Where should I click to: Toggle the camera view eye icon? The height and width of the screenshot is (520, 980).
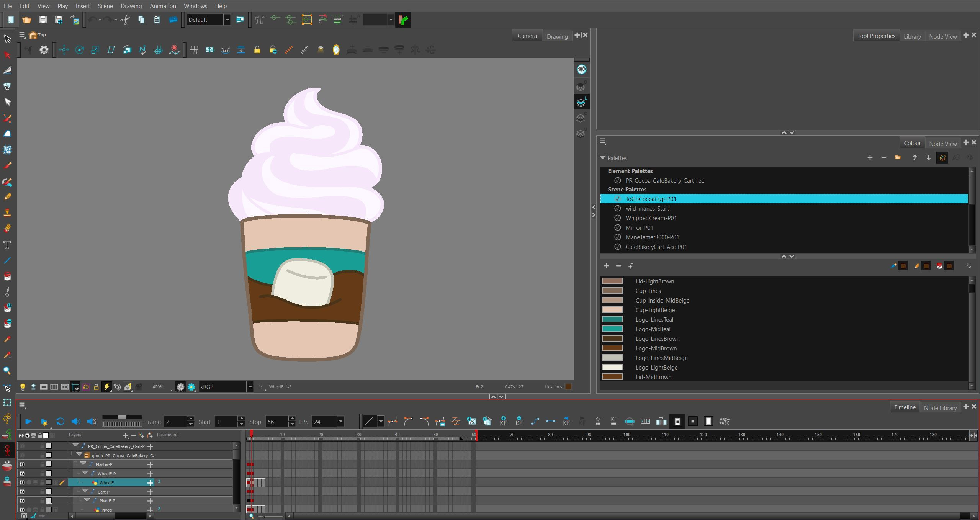click(x=581, y=69)
